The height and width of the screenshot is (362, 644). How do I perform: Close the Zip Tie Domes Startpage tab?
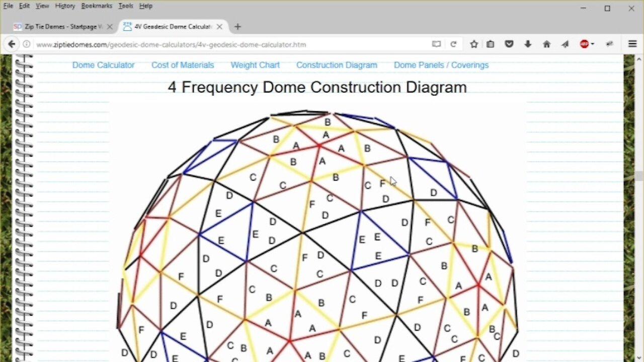110,27
